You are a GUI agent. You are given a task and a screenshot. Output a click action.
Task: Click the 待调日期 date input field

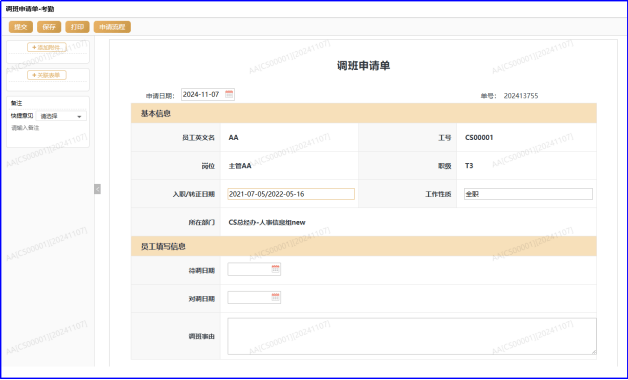click(x=254, y=269)
